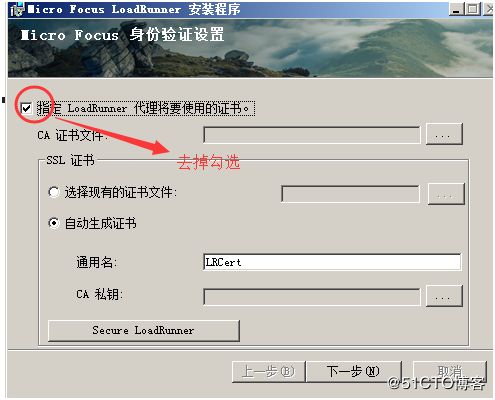Maximize the installer window
495x400 pixels.
(473, 9)
